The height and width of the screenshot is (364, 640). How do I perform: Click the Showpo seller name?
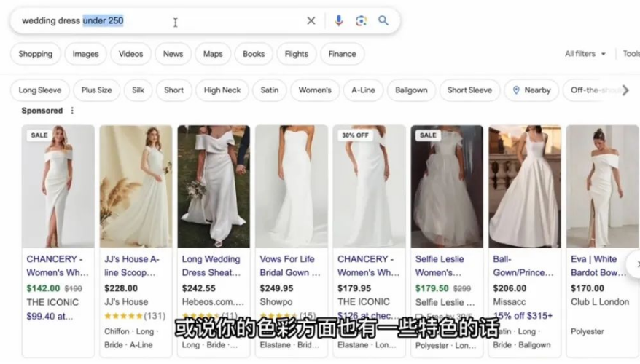point(276,302)
